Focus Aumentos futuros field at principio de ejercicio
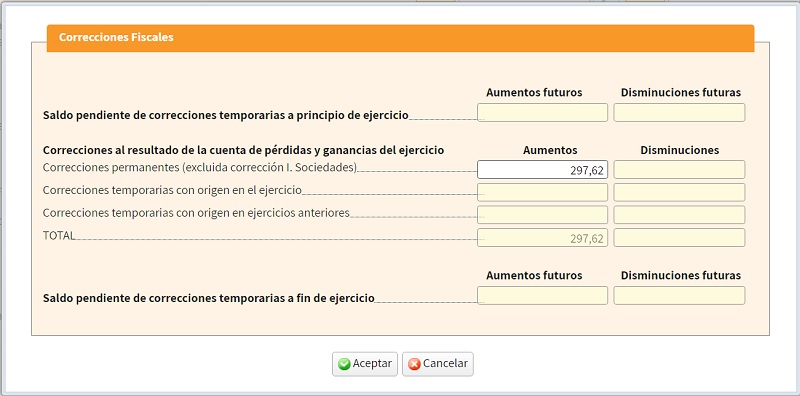This screenshot has height=396, width=800. coord(542,112)
